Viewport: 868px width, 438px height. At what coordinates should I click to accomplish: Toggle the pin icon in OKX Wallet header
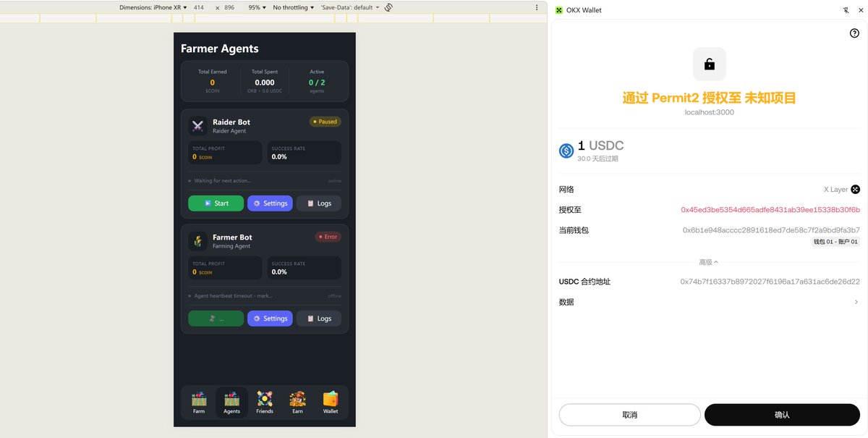pos(845,9)
